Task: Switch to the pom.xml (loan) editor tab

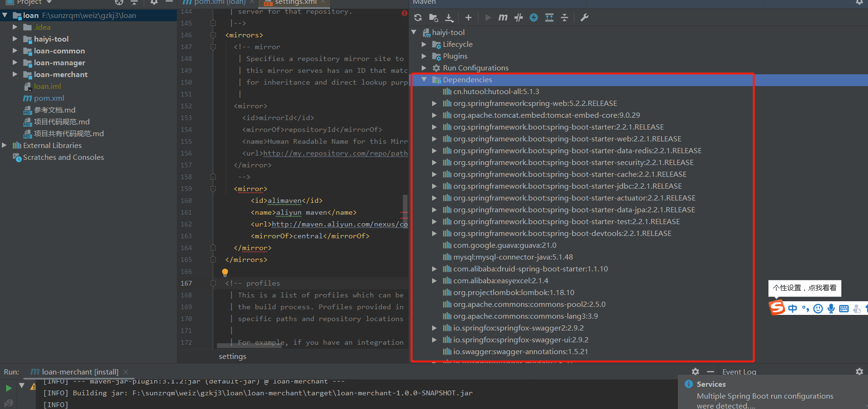Action: click(220, 2)
